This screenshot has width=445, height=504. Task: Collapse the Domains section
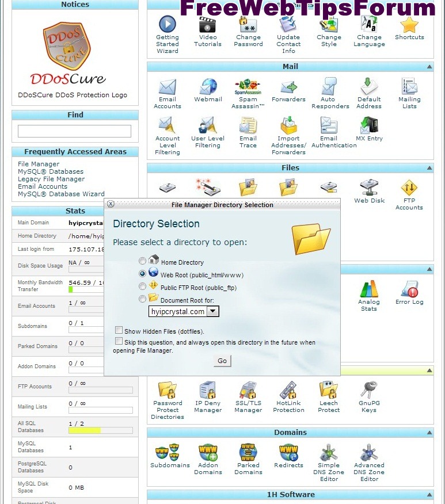(x=429, y=433)
